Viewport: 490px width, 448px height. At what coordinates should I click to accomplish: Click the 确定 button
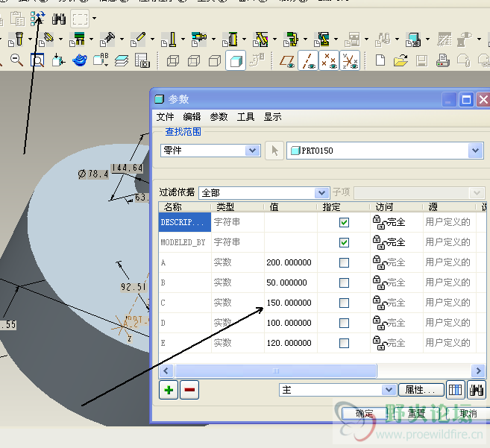pyautogui.click(x=365, y=414)
